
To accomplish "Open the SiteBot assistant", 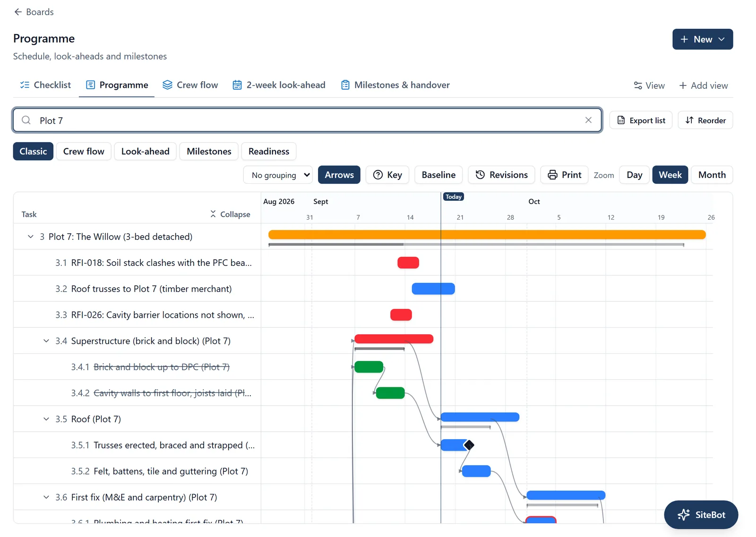I will point(701,515).
